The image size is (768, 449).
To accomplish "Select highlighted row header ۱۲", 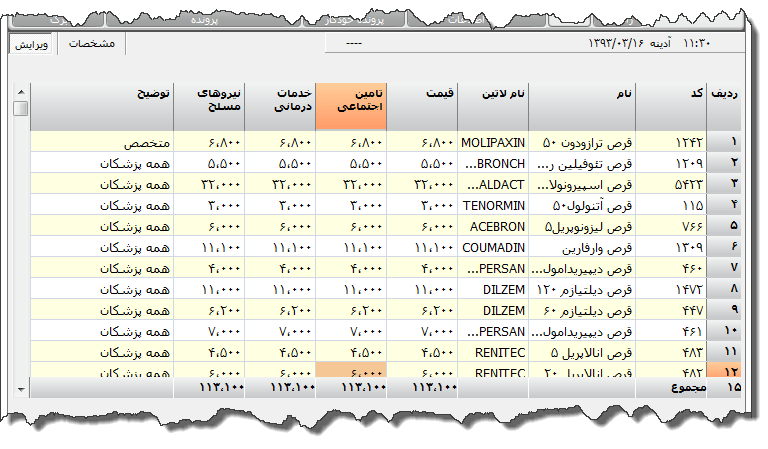I will tap(724, 370).
